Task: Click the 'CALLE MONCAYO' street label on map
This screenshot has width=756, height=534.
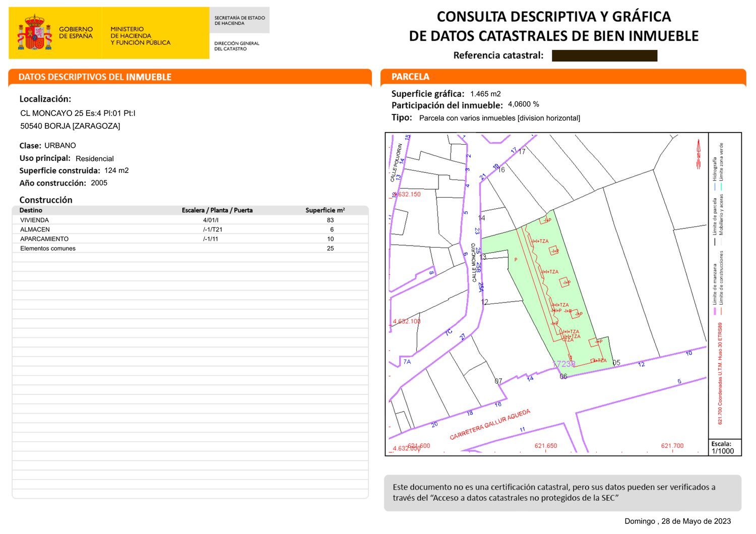Action: [x=474, y=263]
